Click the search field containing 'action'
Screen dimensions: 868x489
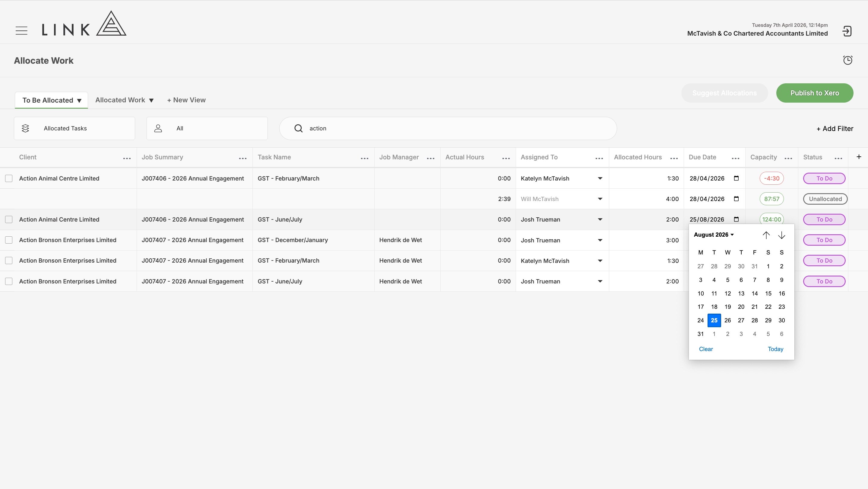(x=448, y=129)
